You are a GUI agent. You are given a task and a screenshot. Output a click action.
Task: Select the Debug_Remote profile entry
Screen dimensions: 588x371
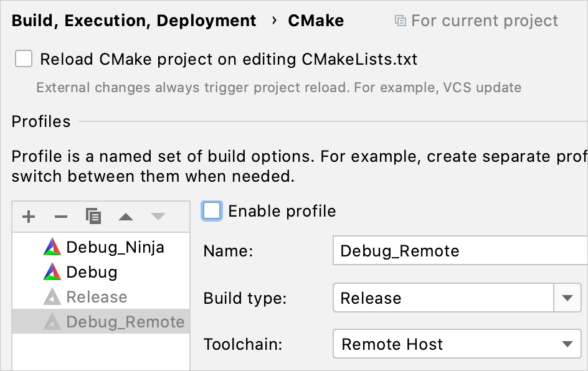point(125,322)
